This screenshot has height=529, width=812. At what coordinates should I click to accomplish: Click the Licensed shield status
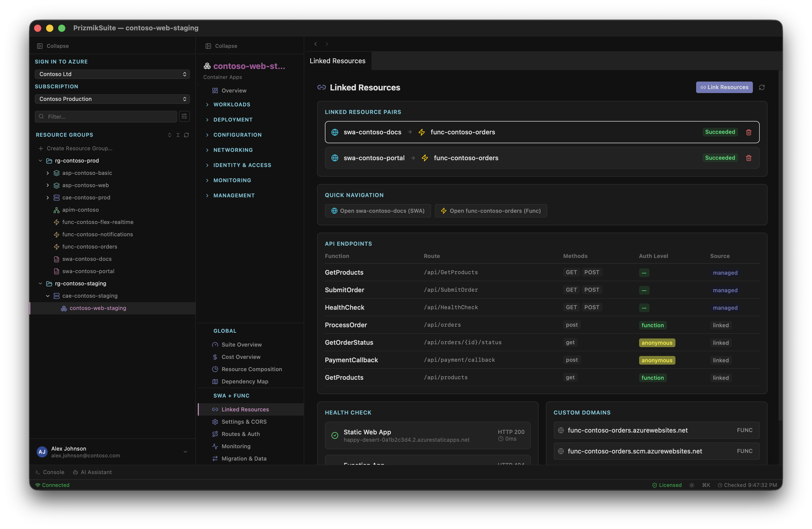coord(667,485)
